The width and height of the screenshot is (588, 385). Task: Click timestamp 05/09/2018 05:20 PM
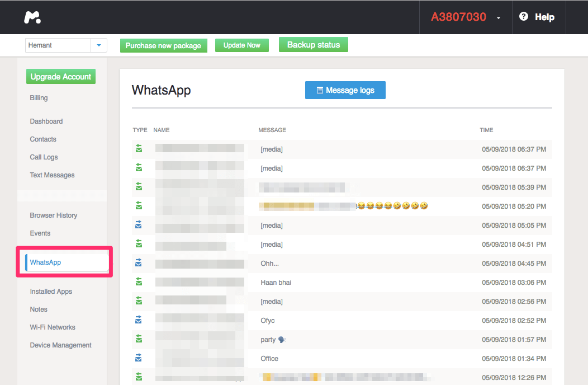tap(514, 206)
